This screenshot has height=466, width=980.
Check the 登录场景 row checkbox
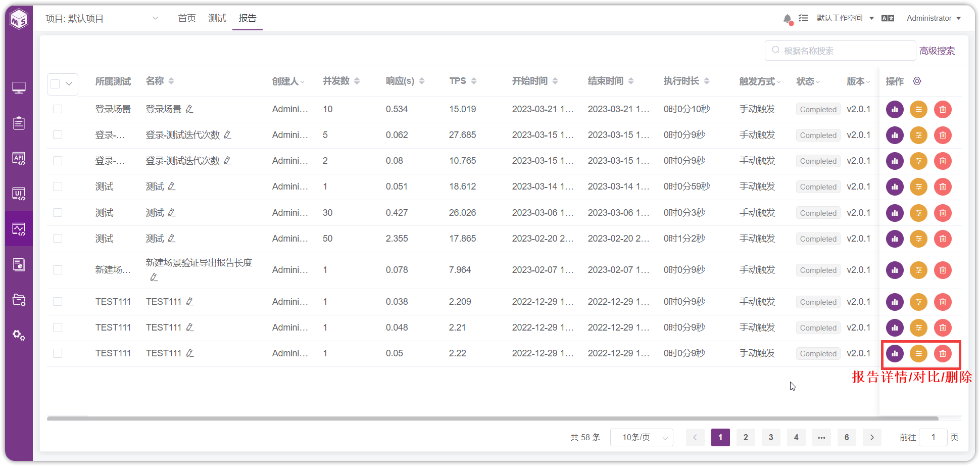(x=58, y=109)
